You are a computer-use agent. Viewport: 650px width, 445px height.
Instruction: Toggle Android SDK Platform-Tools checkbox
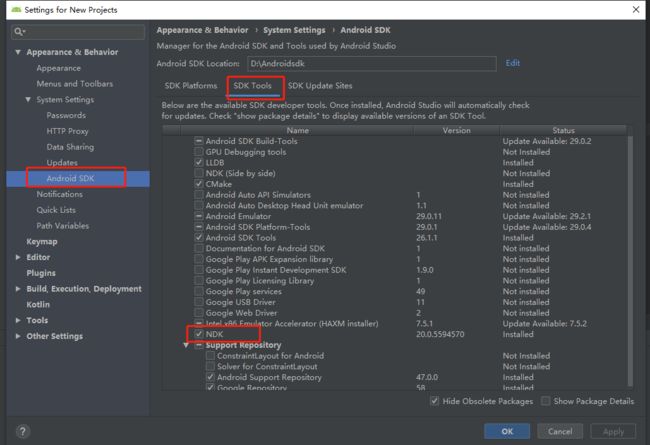point(199,227)
